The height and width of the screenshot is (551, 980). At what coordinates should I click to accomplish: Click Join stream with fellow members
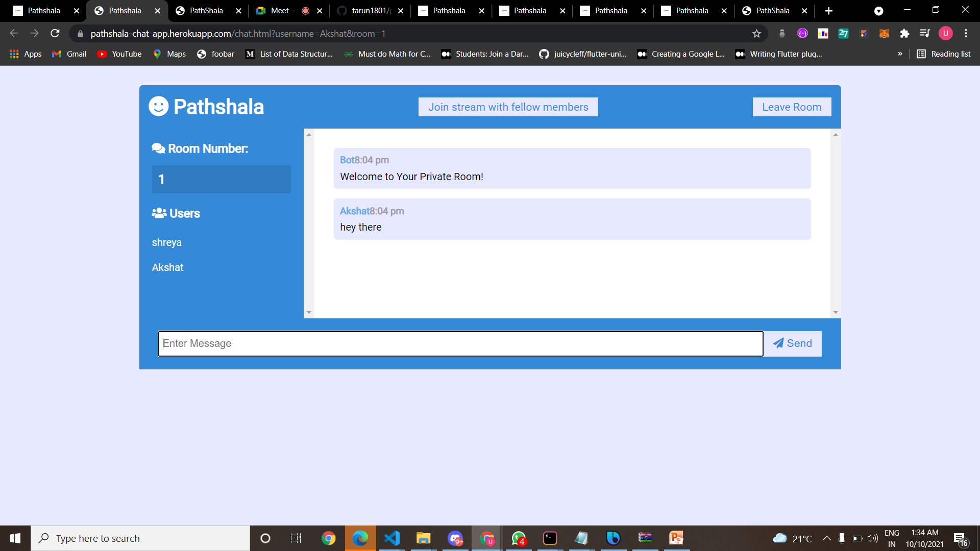pyautogui.click(x=508, y=107)
